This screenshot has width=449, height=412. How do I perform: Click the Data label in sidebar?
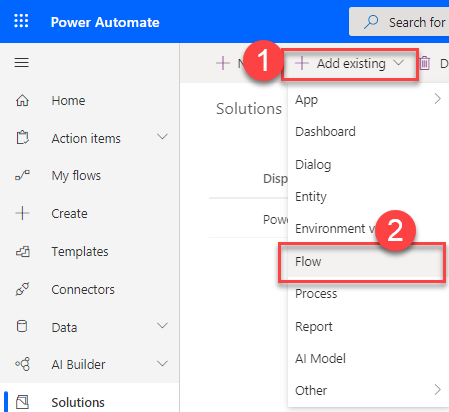(x=64, y=327)
